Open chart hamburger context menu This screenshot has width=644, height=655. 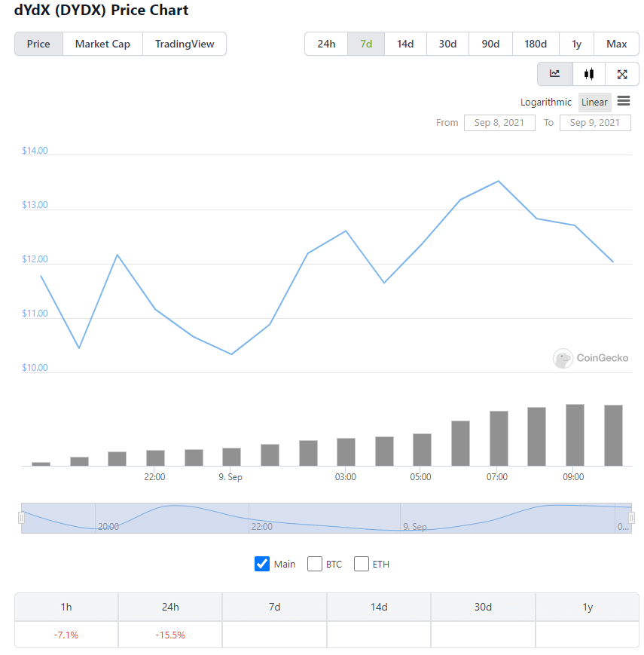pos(624,101)
